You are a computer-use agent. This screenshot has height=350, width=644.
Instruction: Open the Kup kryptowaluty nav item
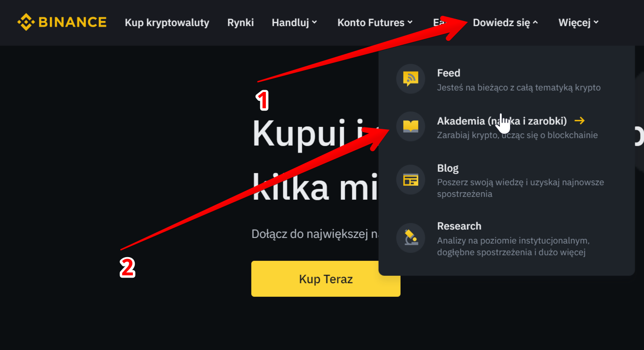(167, 22)
